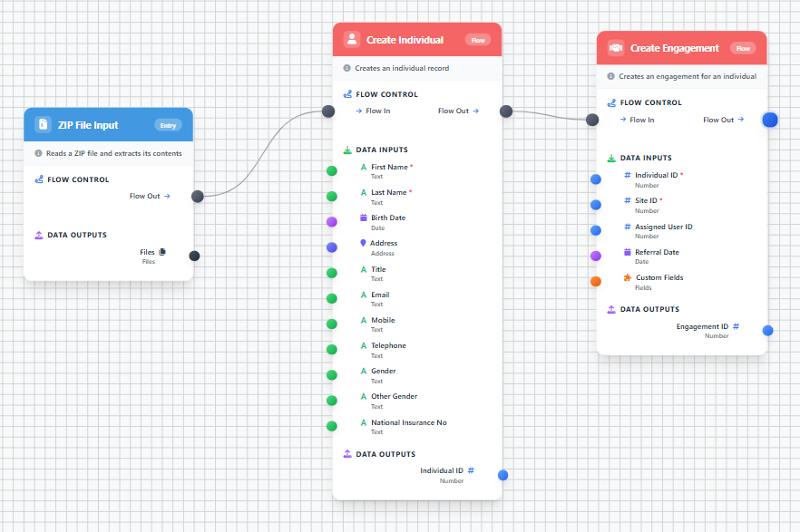800x532 pixels.
Task: Click the Individual ID output port
Action: tap(502, 475)
